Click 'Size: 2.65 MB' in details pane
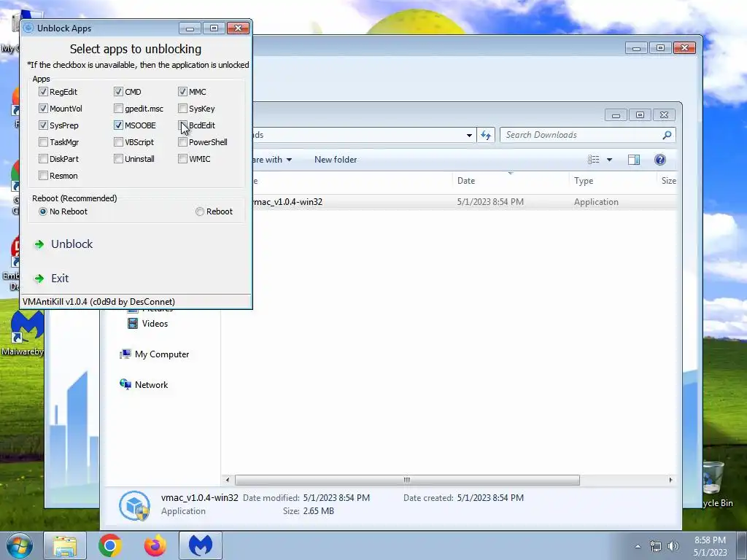Image resolution: width=747 pixels, height=560 pixels. click(309, 511)
